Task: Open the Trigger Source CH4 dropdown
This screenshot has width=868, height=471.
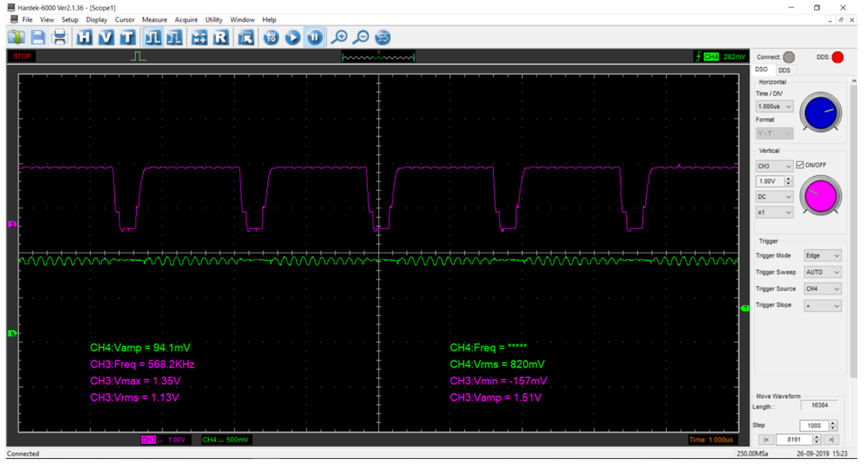Action: 822,289
